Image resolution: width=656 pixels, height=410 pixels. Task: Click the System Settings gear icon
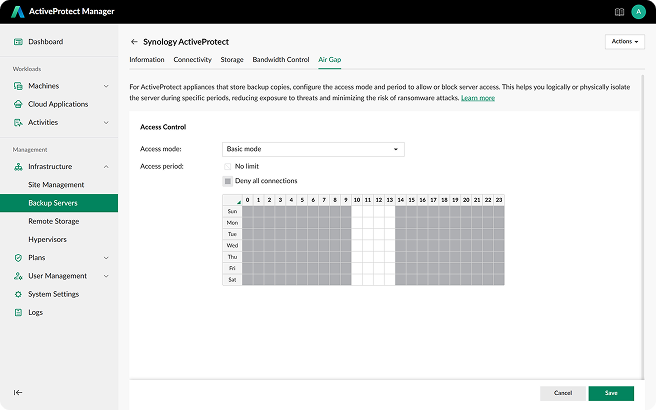coord(18,294)
